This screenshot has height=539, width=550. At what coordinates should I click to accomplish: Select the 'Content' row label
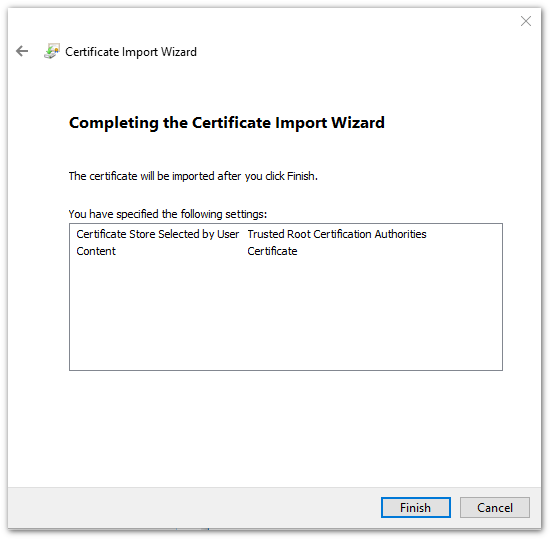[96, 251]
